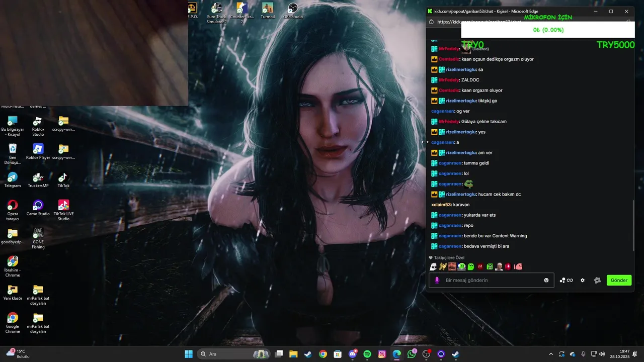Image resolution: width=644 pixels, height=362 pixels.
Task: Launch TikTok LIVE Studio shortcut
Action: click(63, 211)
